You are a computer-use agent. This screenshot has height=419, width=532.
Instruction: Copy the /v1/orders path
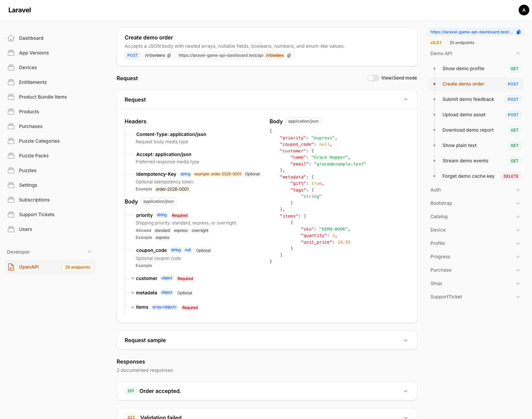click(x=169, y=55)
